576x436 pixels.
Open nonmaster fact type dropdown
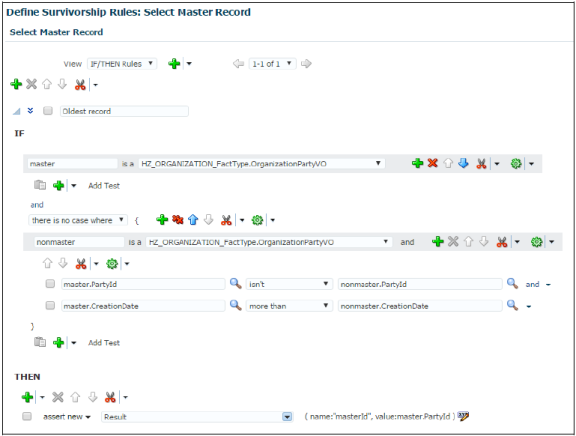(x=269, y=242)
